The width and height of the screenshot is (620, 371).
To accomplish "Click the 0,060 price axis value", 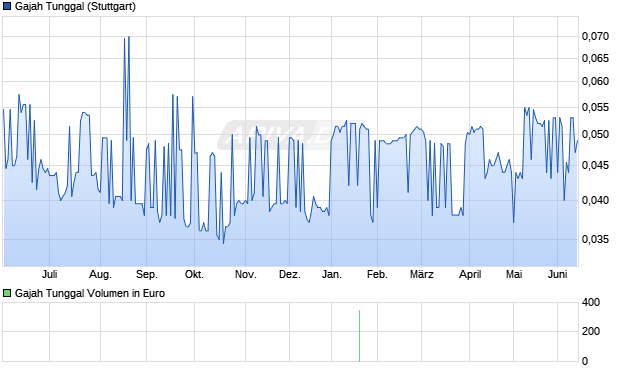I will pos(595,81).
